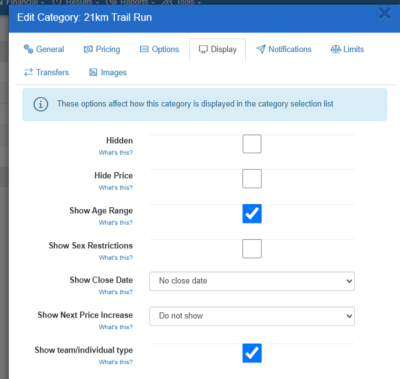
Task: Click the Edit Category: 21km Trail Run title
Action: [84, 17]
